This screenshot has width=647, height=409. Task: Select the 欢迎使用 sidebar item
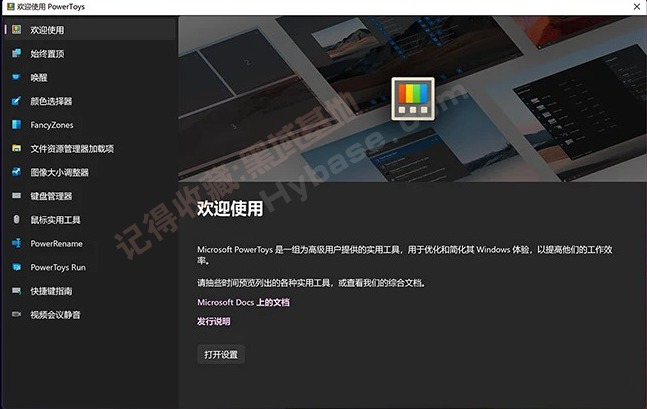coord(90,30)
